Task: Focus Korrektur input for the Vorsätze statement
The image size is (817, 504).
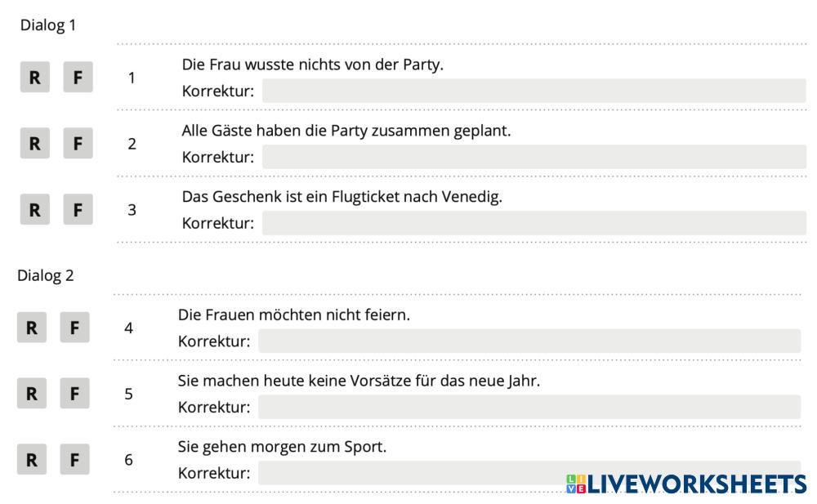Action: 529,407
